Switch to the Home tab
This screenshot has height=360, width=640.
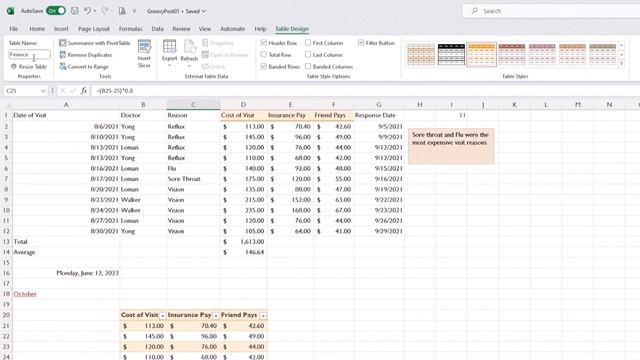tap(37, 29)
